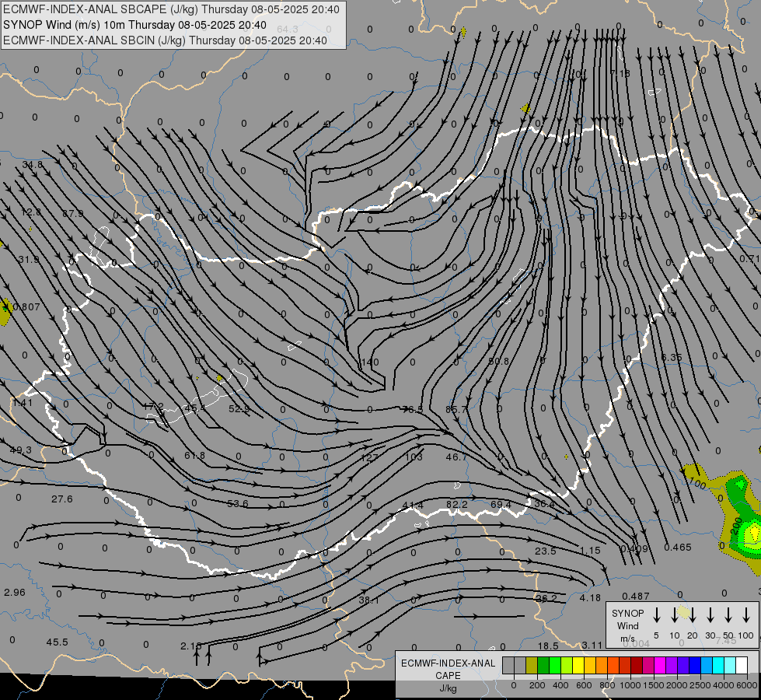The height and width of the screenshot is (700, 761).
Task: Click the 50 m/s wind arrow in SYNOP legend
Action: pyautogui.click(x=728, y=615)
